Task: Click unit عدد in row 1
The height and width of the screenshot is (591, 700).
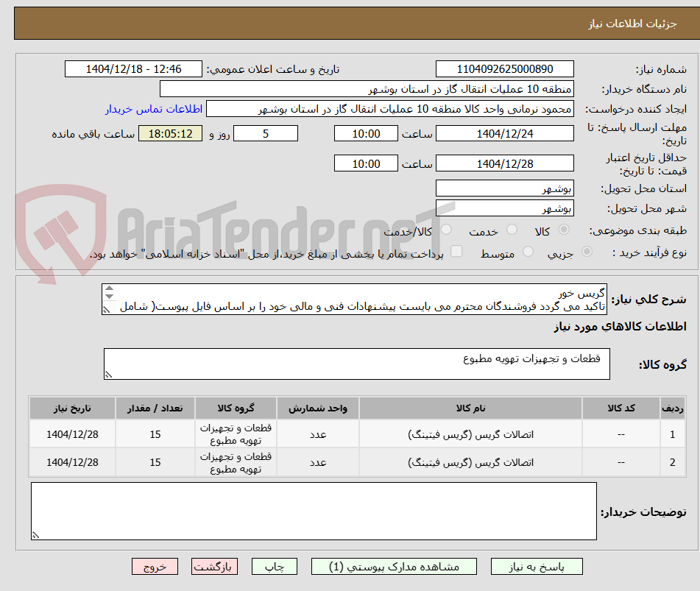Action: 318,434
